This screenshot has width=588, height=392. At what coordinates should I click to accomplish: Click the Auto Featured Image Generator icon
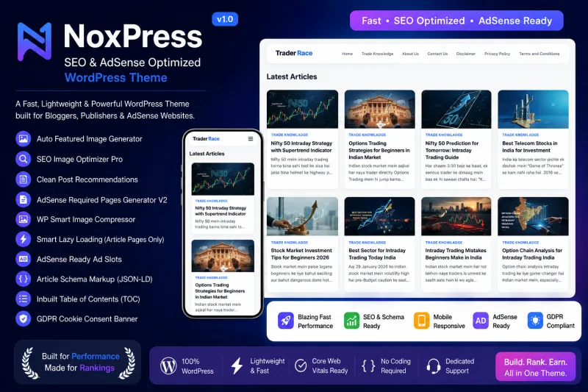tap(24, 139)
